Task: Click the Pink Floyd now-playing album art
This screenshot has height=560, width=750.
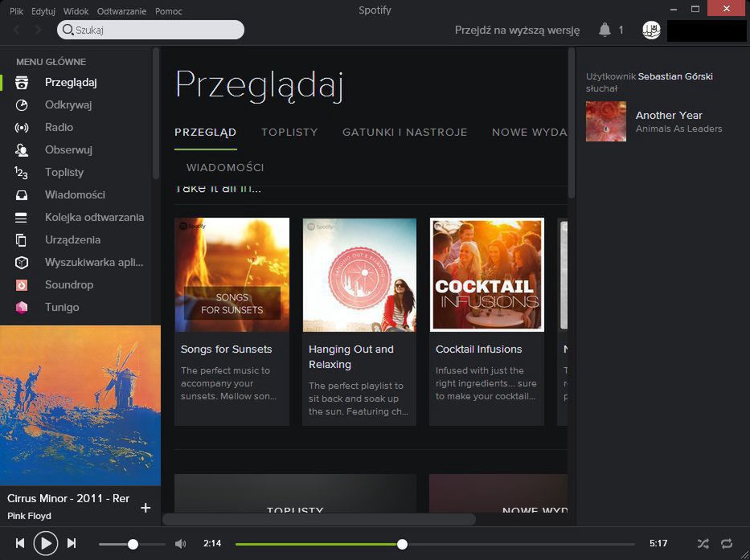Action: coord(80,406)
